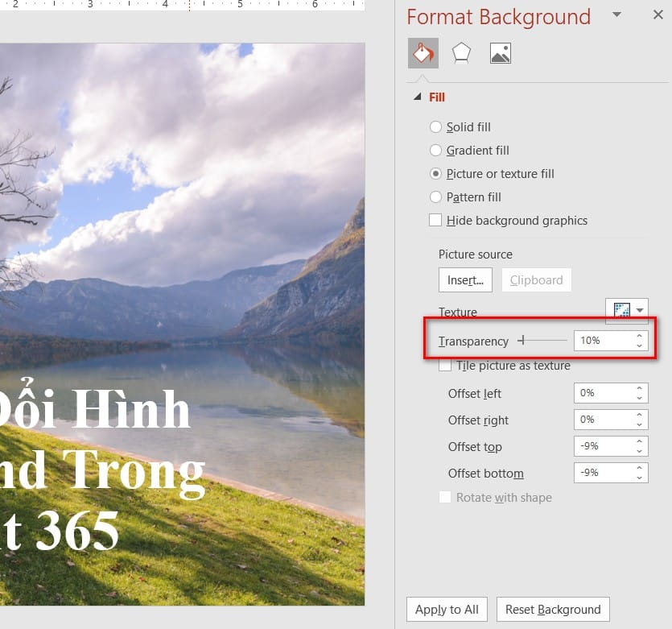Select the Solid fill option
672x629 pixels.
pyautogui.click(x=435, y=127)
